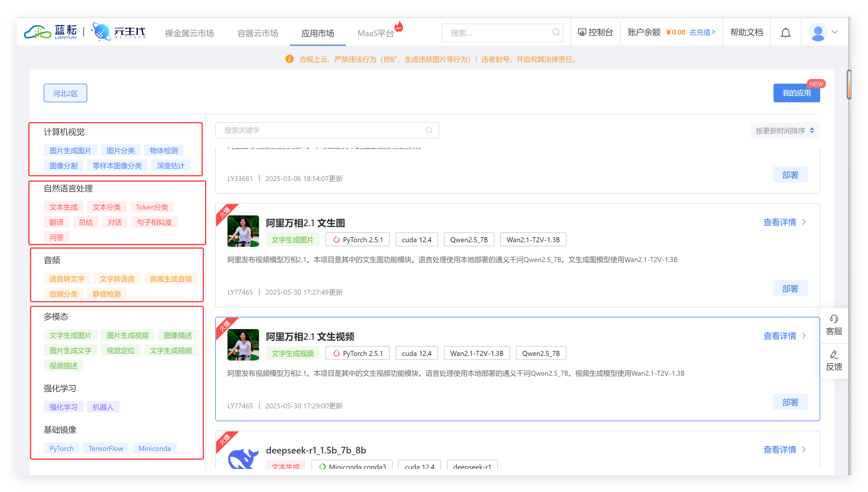Select the 机器人 tag

pyautogui.click(x=103, y=407)
